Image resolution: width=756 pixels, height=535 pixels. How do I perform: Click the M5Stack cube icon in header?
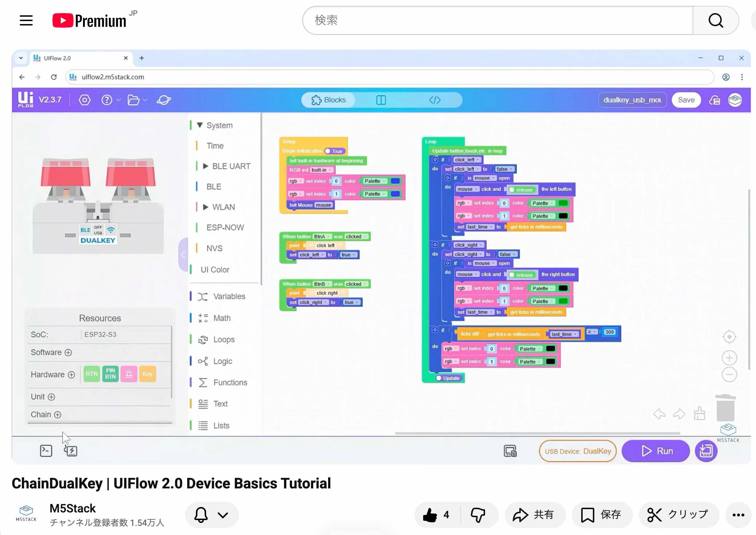click(735, 100)
